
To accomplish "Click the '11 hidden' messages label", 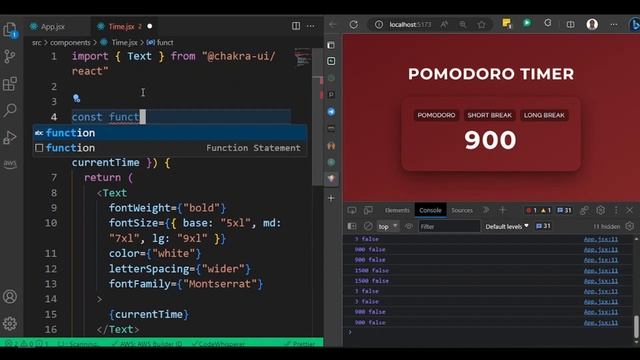I will pyautogui.click(x=606, y=227).
